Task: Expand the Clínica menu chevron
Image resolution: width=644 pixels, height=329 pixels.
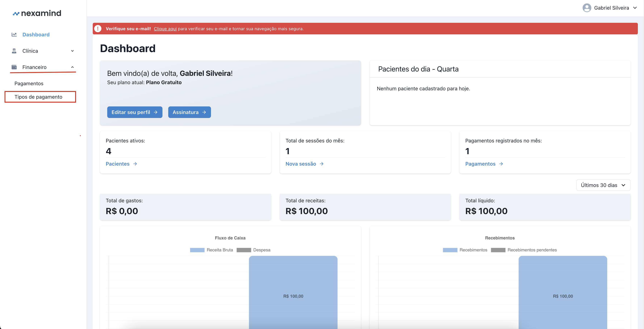Action: [x=72, y=51]
